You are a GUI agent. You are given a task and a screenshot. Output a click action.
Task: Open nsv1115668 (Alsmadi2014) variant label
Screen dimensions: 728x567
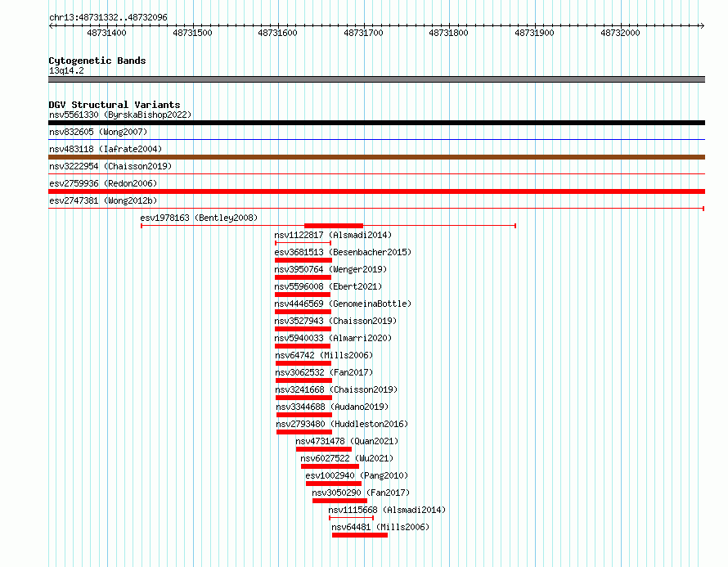pos(387,510)
